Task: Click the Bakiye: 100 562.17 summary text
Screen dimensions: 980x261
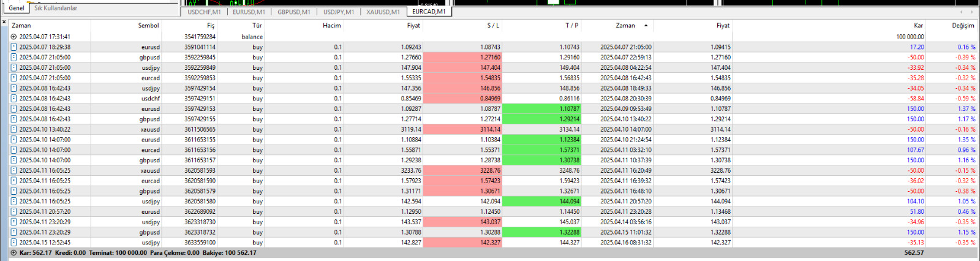Action: coord(230,253)
